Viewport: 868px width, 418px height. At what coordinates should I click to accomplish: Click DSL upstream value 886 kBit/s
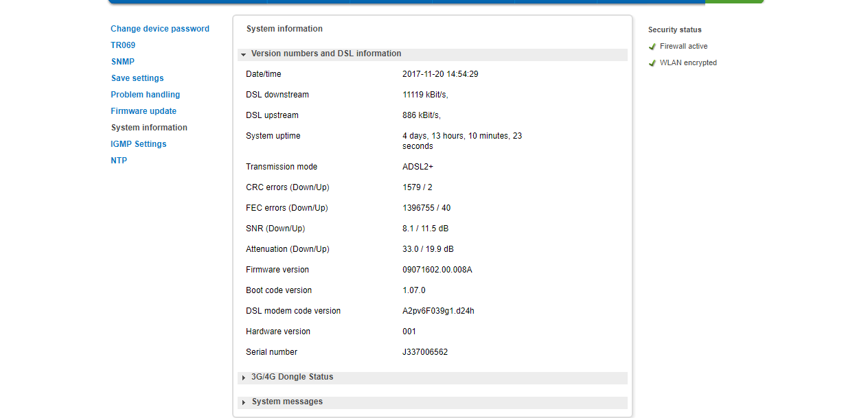[x=422, y=115]
